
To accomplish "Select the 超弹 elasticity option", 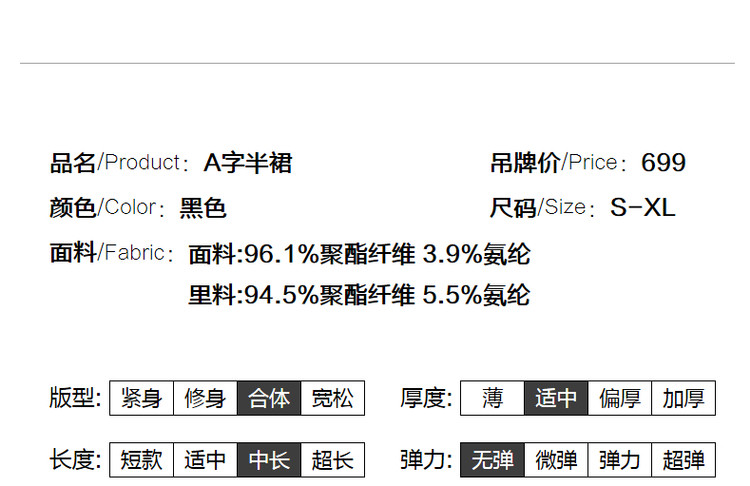I will pyautogui.click(x=684, y=460).
